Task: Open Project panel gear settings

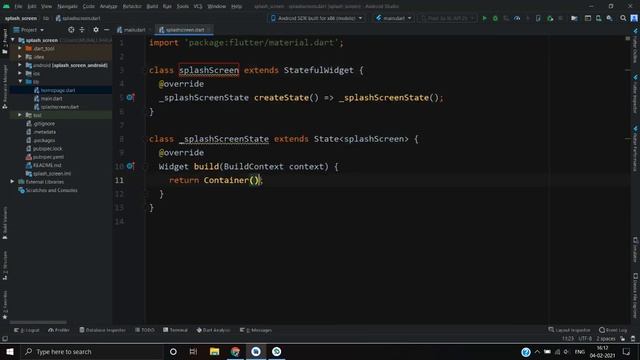Action: click(96, 30)
